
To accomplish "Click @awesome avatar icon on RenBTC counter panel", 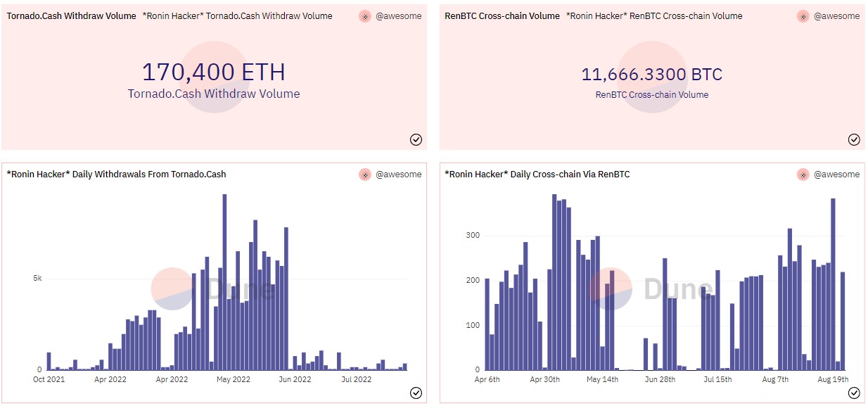I will (x=803, y=15).
